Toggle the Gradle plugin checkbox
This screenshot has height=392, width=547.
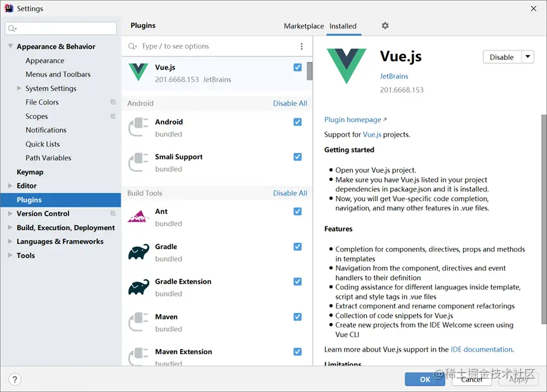tap(298, 247)
